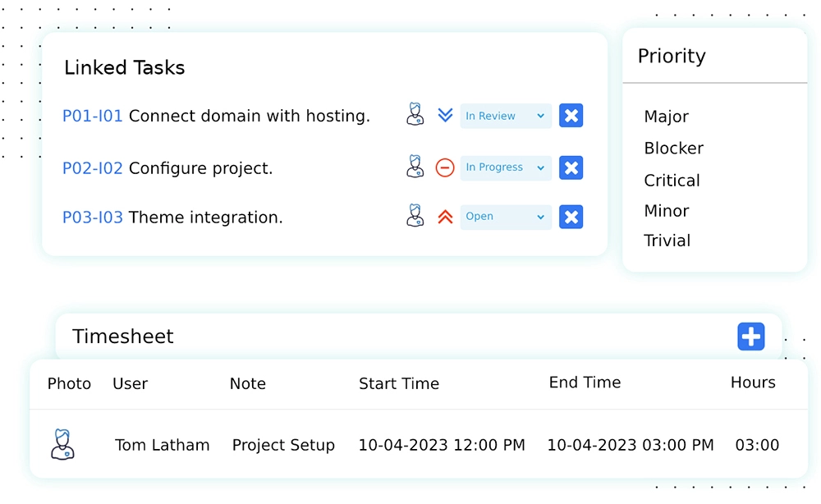
Task: Add a new timesheet entry with plus icon
Action: tap(751, 337)
